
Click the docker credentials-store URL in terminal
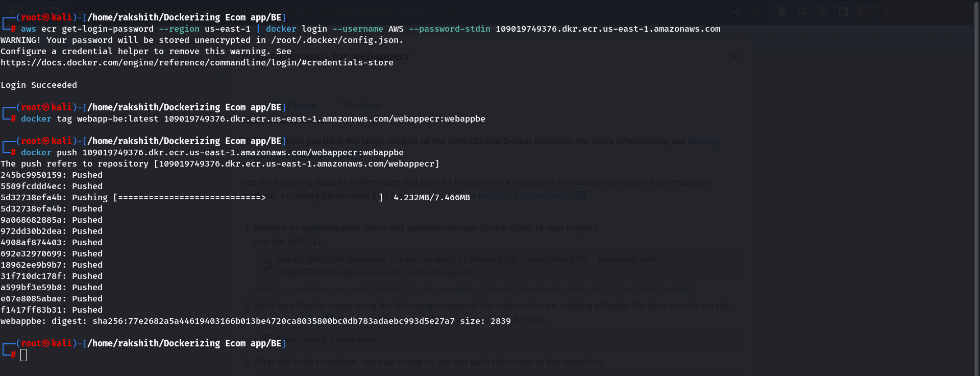click(197, 63)
